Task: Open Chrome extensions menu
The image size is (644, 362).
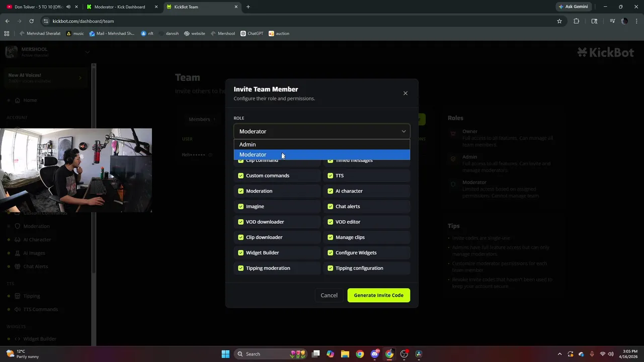Action: (x=577, y=21)
